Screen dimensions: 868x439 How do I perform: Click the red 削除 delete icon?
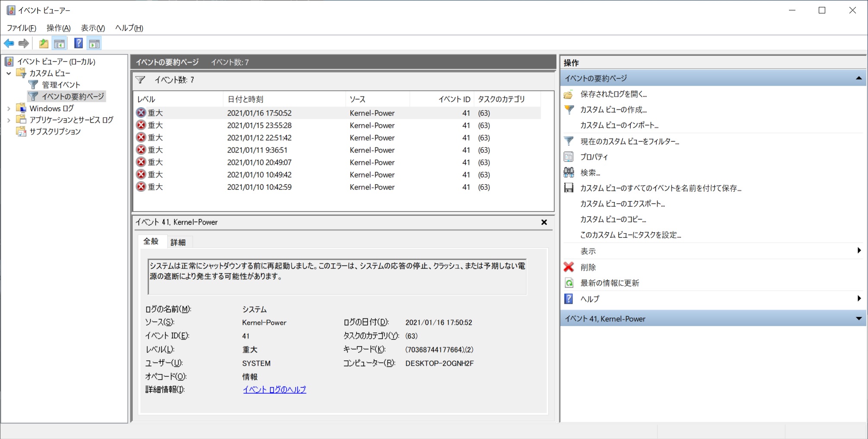[569, 267]
